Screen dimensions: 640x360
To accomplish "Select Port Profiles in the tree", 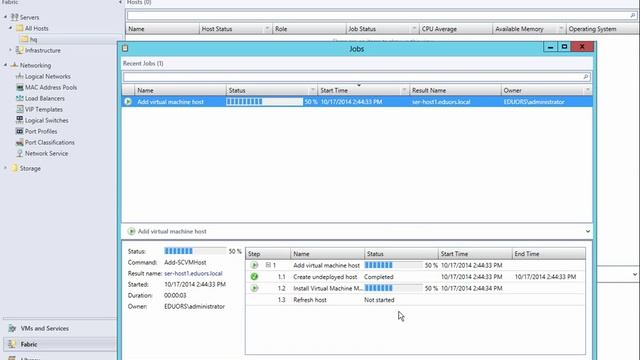I will pos(41,131).
